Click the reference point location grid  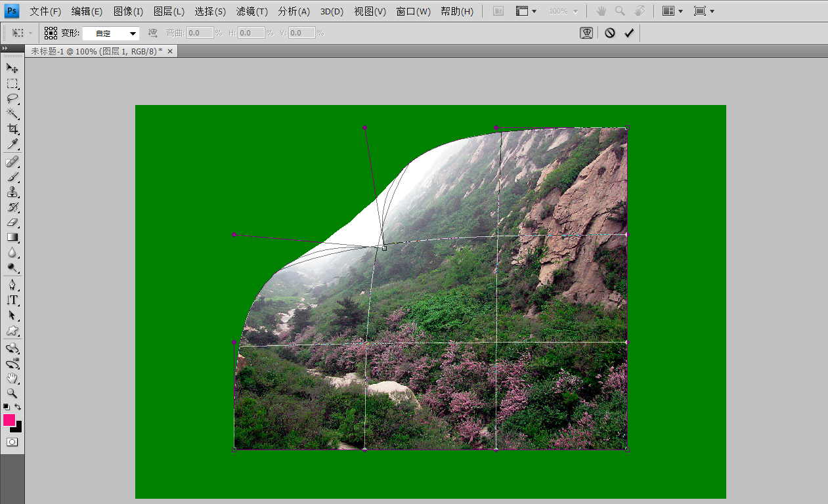(51, 33)
